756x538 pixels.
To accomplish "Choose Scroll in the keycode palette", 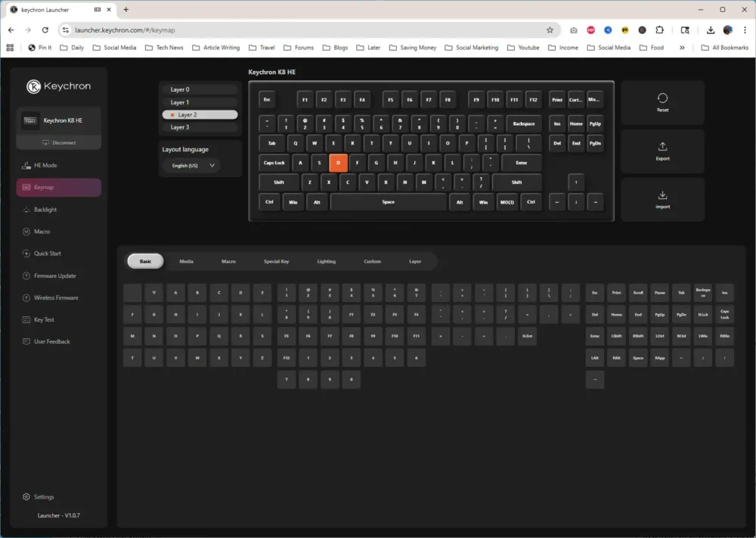I will 638,293.
